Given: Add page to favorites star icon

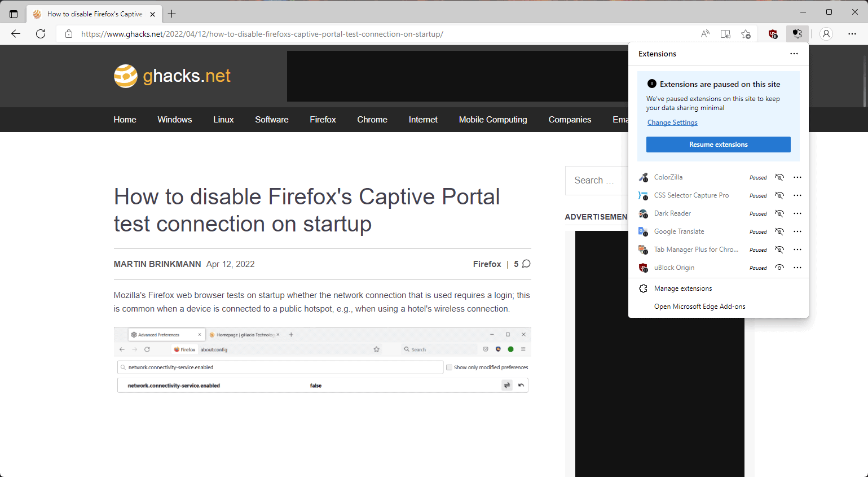Looking at the screenshot, I should point(746,34).
